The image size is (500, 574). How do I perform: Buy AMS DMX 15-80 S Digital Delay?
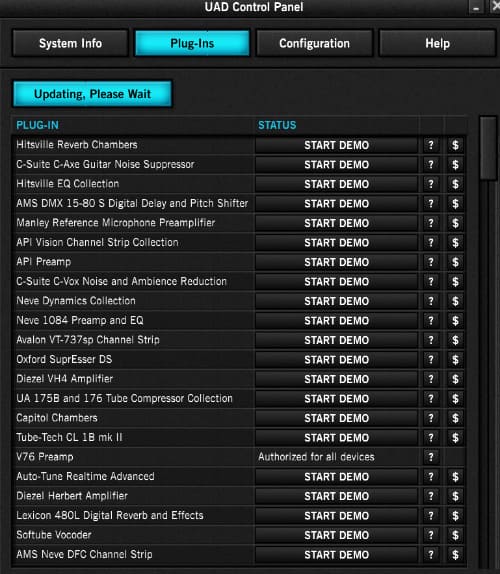pyautogui.click(x=455, y=204)
